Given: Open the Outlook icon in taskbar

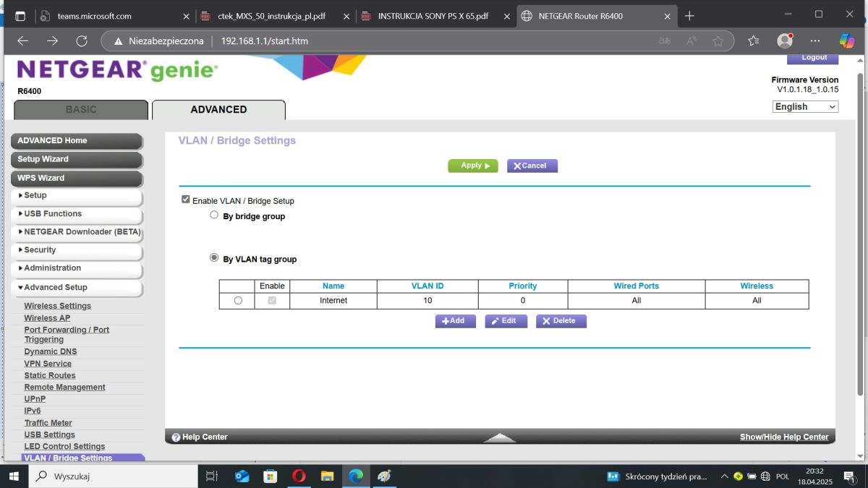Looking at the screenshot, I should click(x=242, y=476).
